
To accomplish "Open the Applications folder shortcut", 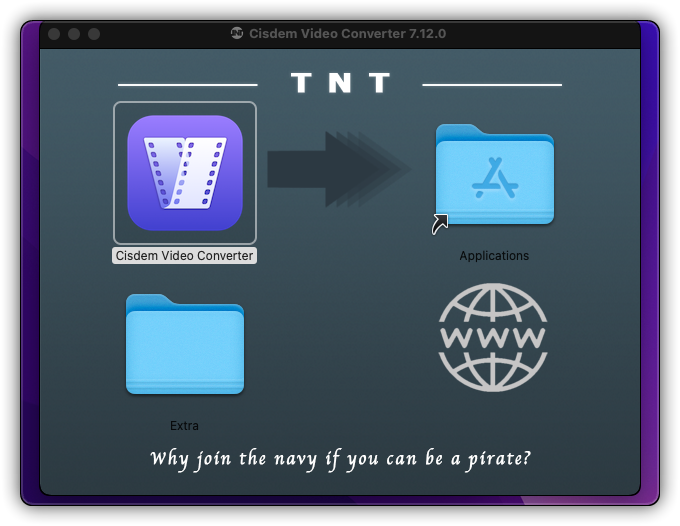I will (x=494, y=175).
